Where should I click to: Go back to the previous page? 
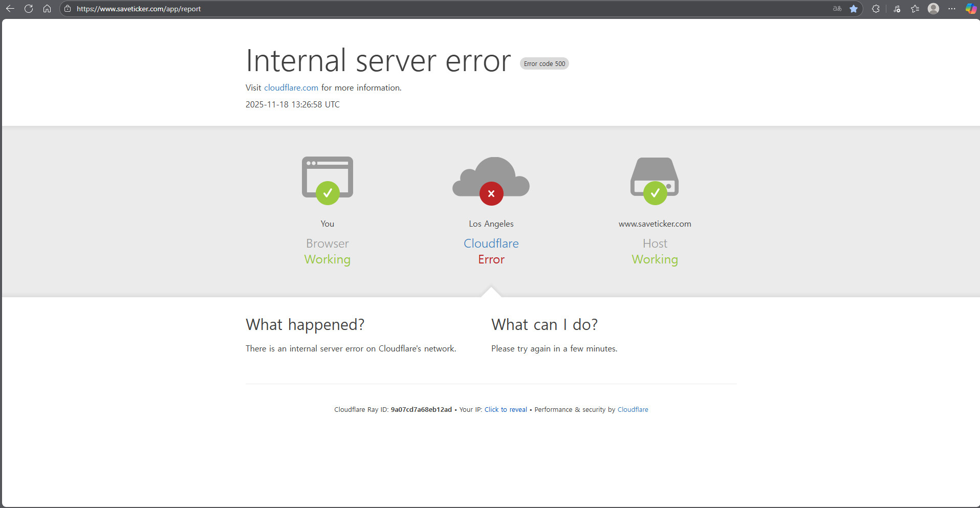click(x=10, y=9)
